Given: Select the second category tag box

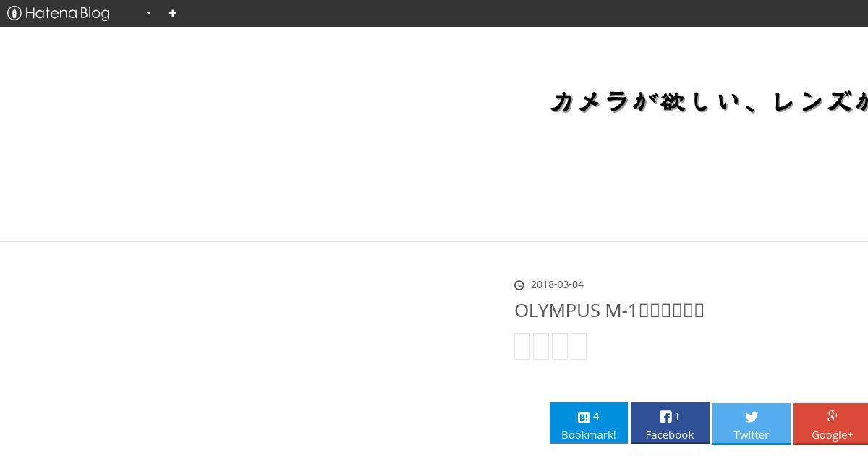Looking at the screenshot, I should 541,346.
